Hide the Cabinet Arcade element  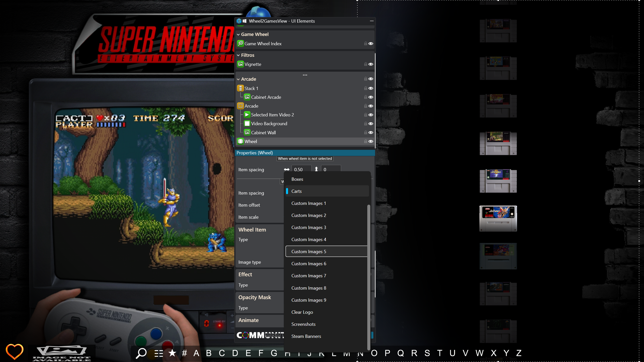tap(371, 97)
